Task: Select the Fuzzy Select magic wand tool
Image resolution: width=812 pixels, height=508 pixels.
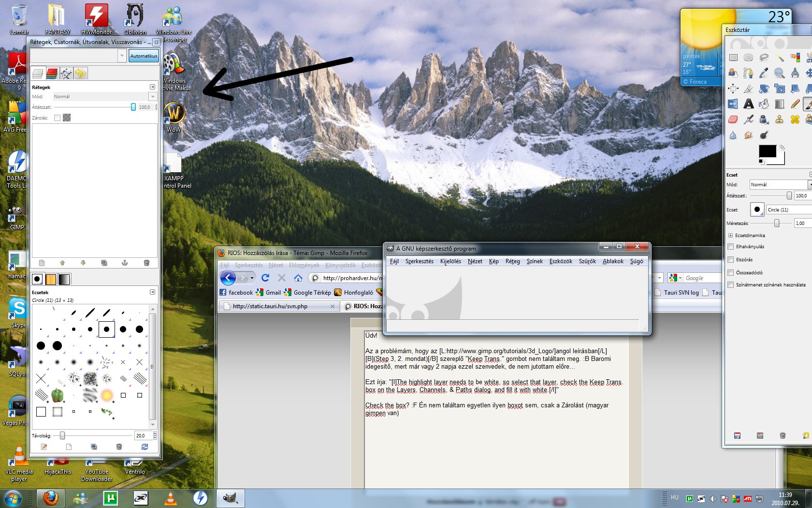Action: coord(780,58)
